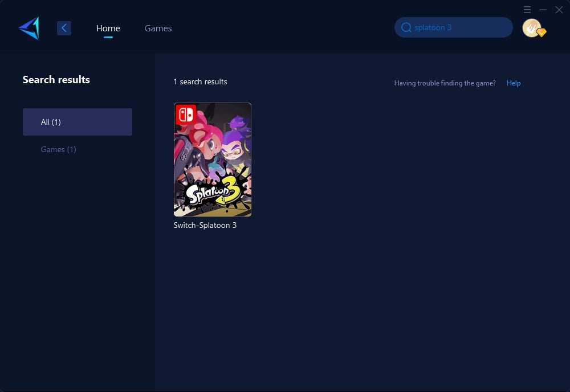Viewport: 570px width, 392px height.
Task: Click the Nintendo Switch logo badge
Action: pos(186,115)
